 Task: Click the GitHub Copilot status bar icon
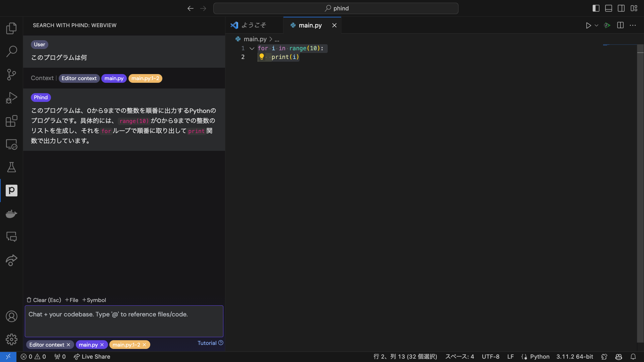(618, 357)
